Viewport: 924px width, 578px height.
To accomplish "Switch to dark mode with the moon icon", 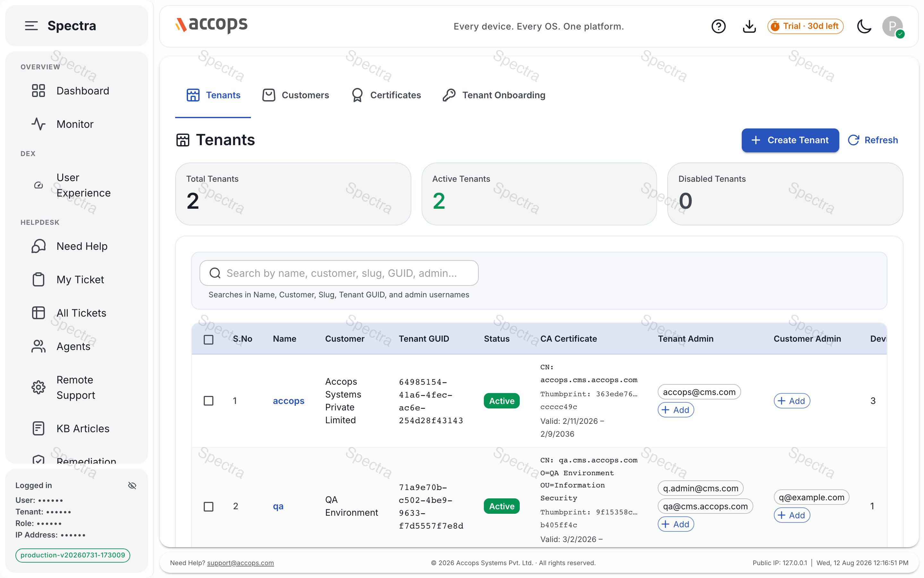I will point(864,26).
